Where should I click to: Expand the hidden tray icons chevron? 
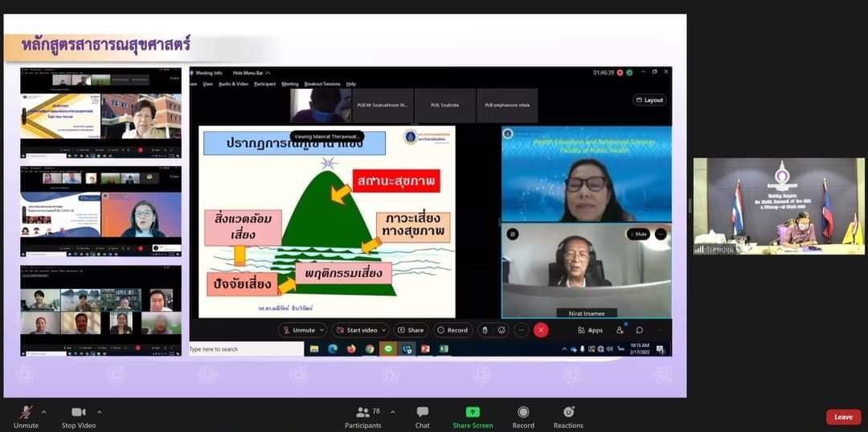point(564,349)
